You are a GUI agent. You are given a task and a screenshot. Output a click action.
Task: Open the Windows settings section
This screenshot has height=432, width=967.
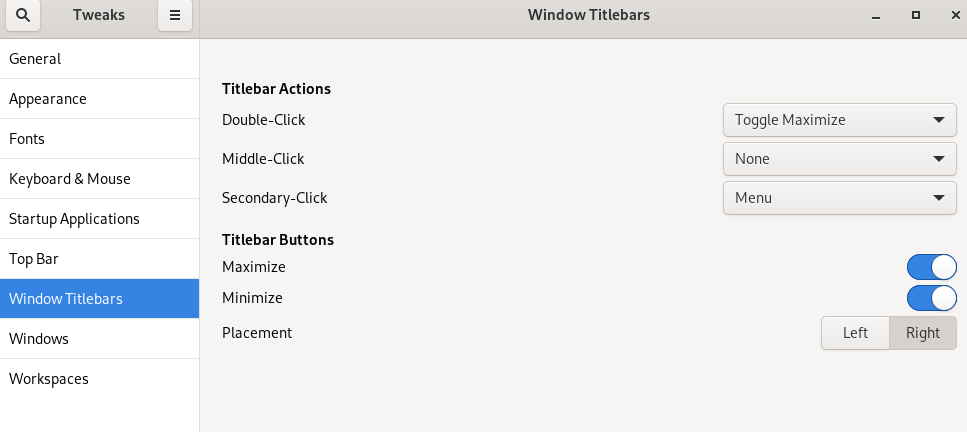99,339
